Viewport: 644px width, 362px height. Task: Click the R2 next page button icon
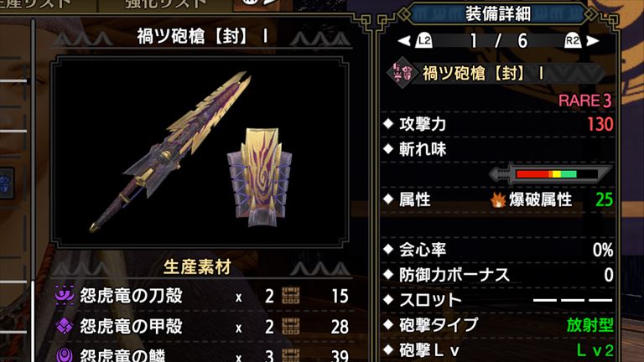pyautogui.click(x=573, y=40)
